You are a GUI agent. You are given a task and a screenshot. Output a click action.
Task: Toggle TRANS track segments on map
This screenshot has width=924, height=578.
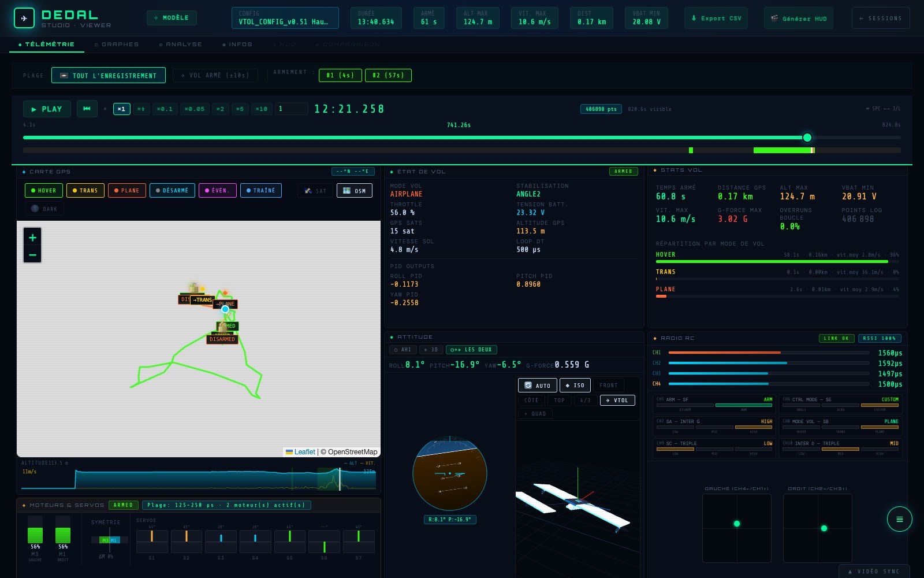tap(85, 191)
